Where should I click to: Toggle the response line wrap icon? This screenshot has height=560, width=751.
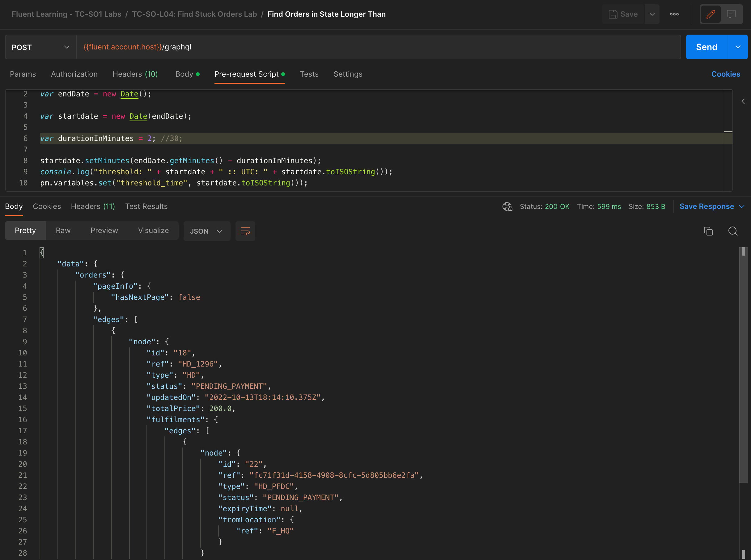[245, 231]
